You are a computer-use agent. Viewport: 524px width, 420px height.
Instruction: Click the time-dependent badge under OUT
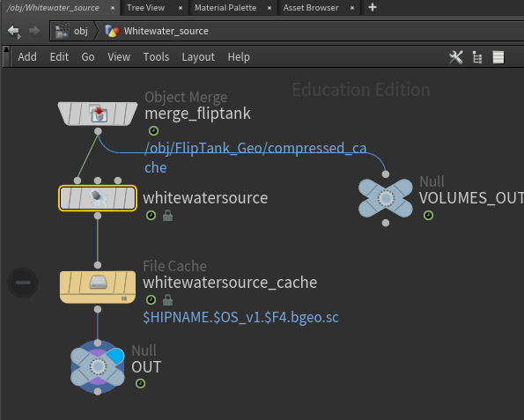[x=140, y=383]
